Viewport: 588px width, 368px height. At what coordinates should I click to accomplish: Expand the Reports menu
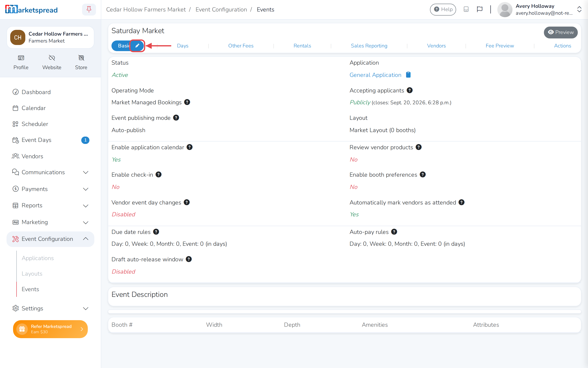(50, 205)
